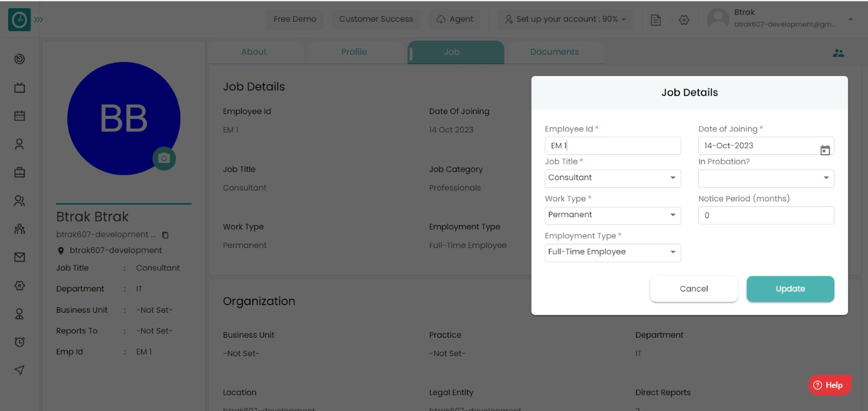Click the Employment Type value Full-Time Employee

click(468, 245)
